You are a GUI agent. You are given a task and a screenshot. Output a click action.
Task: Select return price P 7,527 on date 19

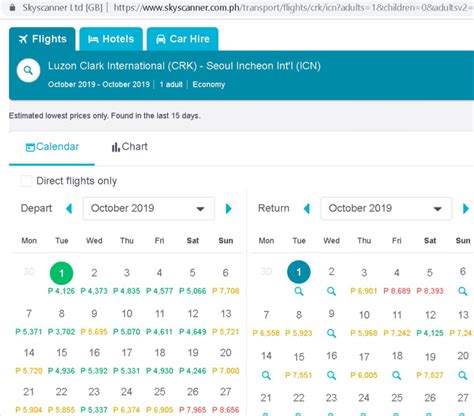(430, 375)
